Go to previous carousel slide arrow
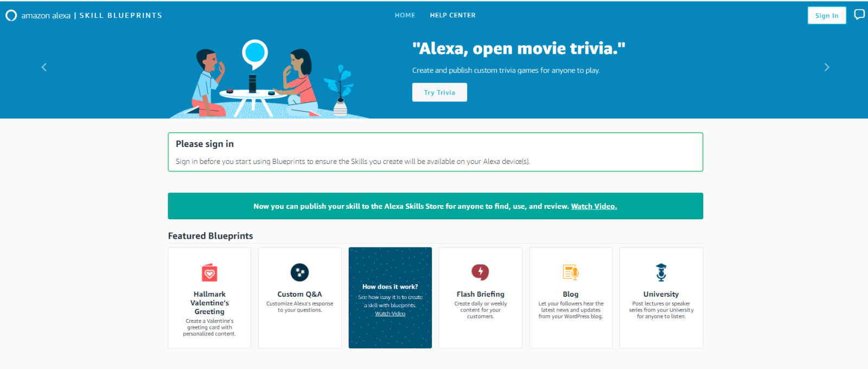 (44, 67)
